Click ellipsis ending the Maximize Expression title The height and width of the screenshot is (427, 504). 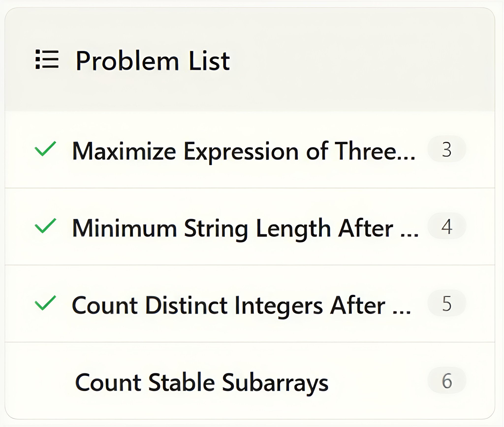(406, 157)
